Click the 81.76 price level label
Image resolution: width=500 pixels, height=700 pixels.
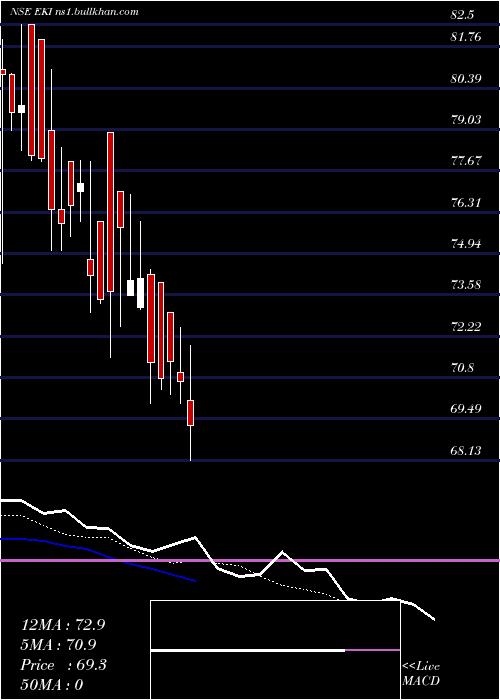(x=466, y=37)
